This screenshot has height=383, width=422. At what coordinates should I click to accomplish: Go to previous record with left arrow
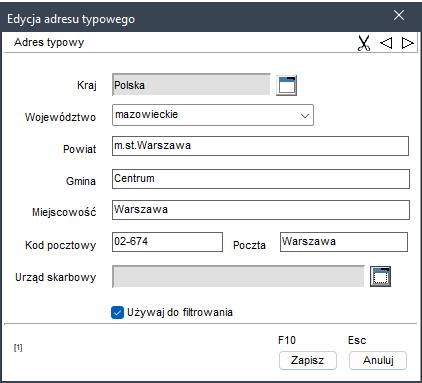click(386, 43)
